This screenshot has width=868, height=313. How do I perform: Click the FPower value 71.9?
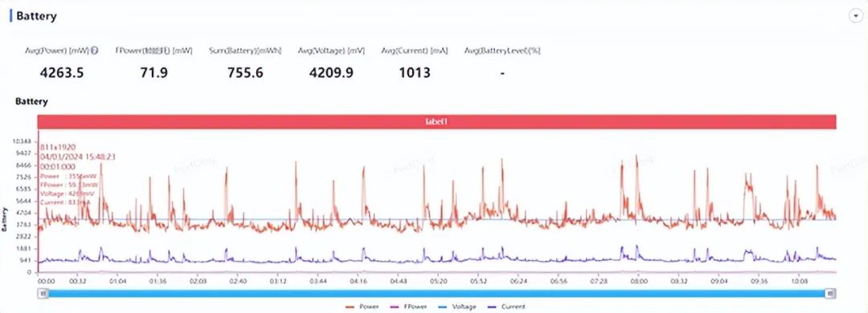[154, 72]
